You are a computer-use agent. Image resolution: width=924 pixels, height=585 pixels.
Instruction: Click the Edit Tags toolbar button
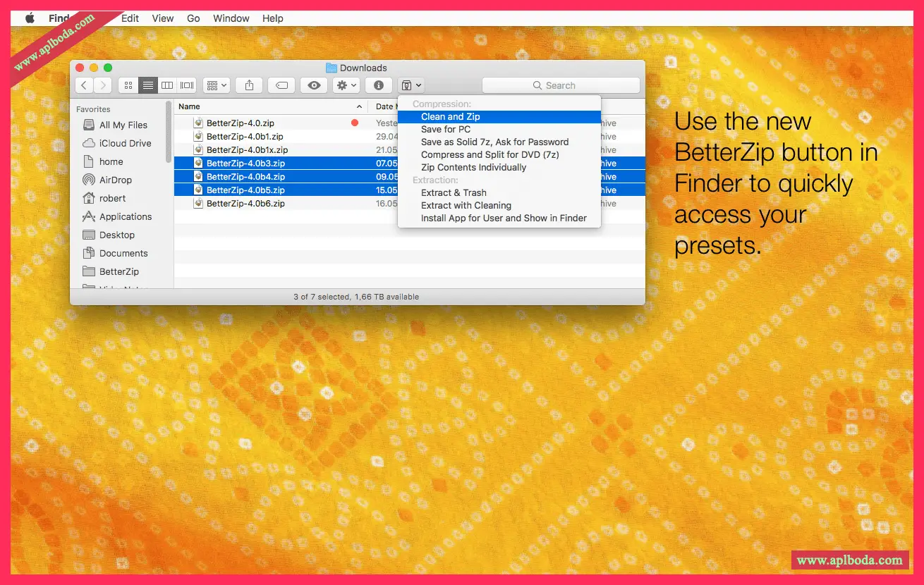[x=281, y=85]
